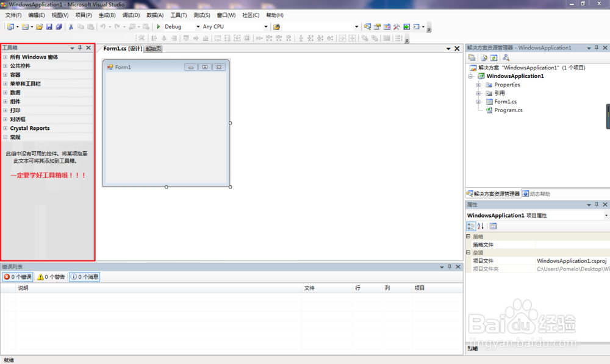Open the 调试(D) menu

pyautogui.click(x=131, y=15)
